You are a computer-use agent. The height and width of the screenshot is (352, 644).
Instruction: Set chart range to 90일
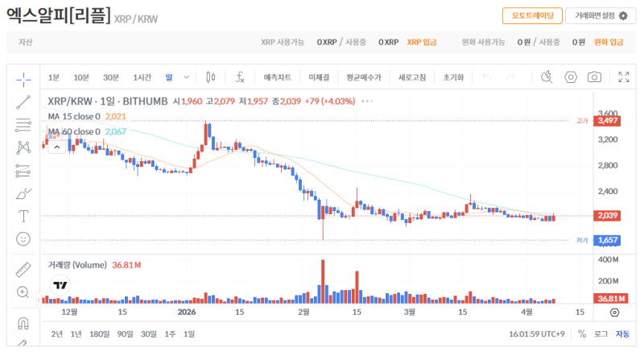(126, 334)
